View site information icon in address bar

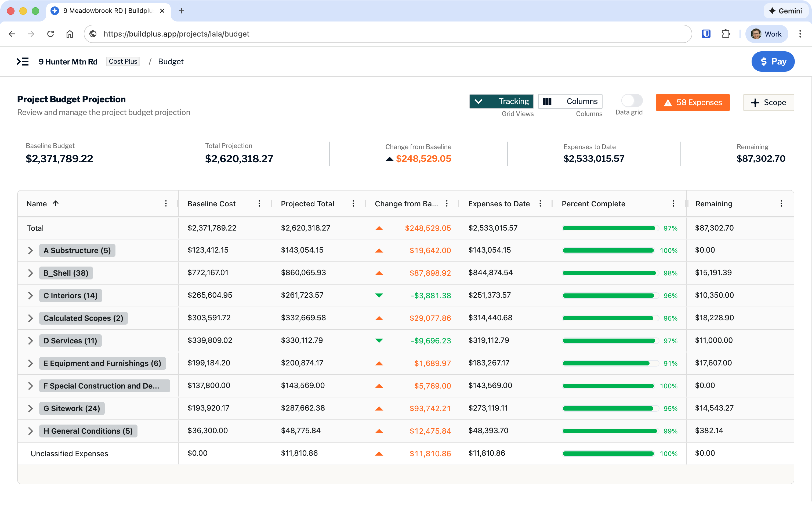pos(93,34)
